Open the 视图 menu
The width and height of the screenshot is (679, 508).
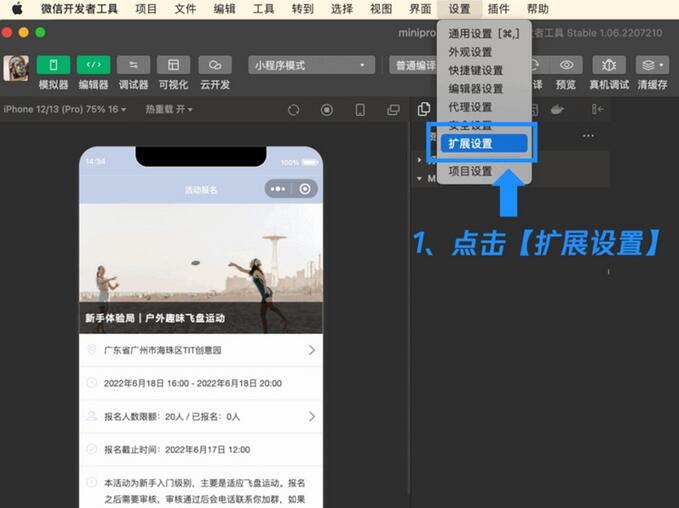click(x=381, y=9)
